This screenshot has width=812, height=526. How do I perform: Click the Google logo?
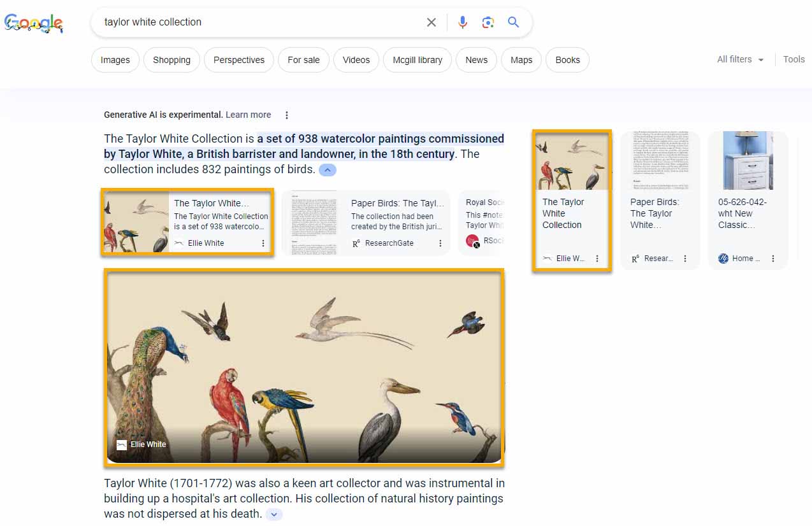34,24
